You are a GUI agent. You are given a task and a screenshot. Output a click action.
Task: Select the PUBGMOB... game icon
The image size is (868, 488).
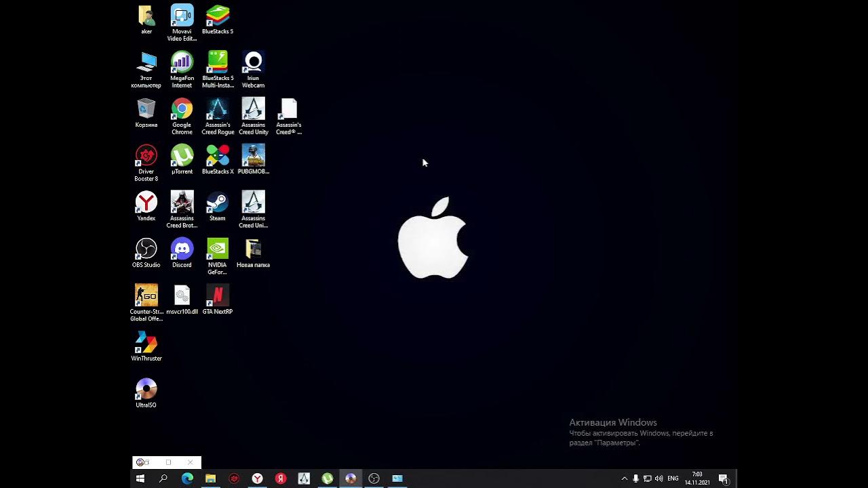click(253, 160)
